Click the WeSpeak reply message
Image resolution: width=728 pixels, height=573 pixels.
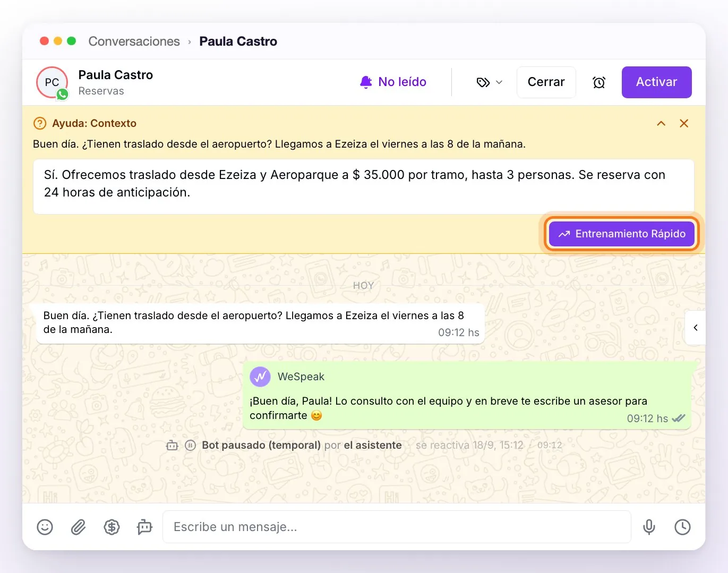[x=468, y=396]
